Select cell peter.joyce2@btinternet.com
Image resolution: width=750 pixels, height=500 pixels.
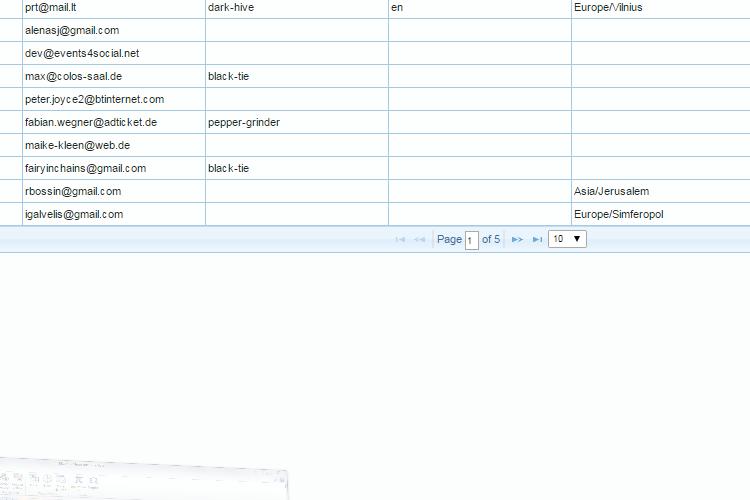tap(114, 99)
